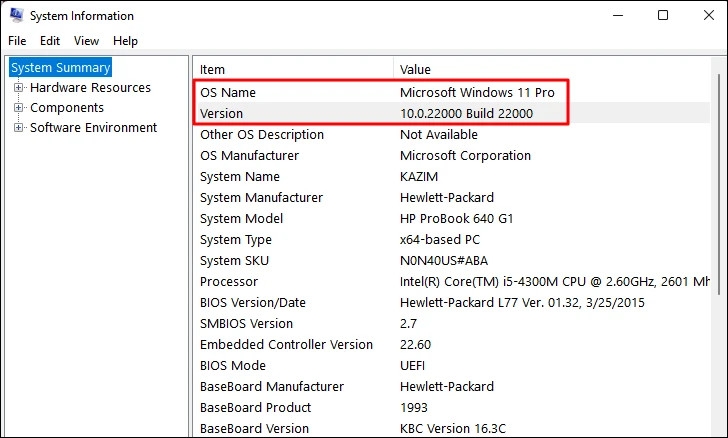Select the SMBIOS Version row label
The image size is (728, 438).
pos(247,324)
